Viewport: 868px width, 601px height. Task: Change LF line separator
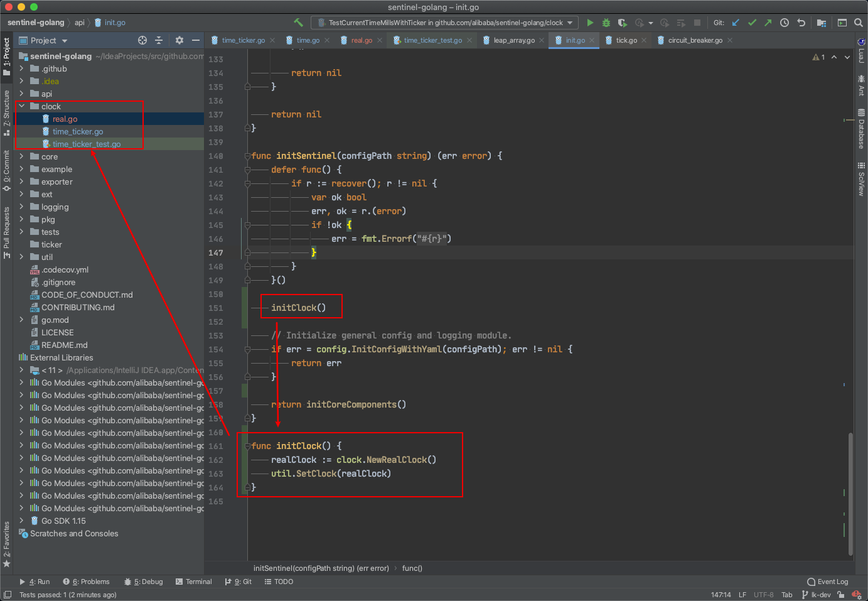(742, 594)
